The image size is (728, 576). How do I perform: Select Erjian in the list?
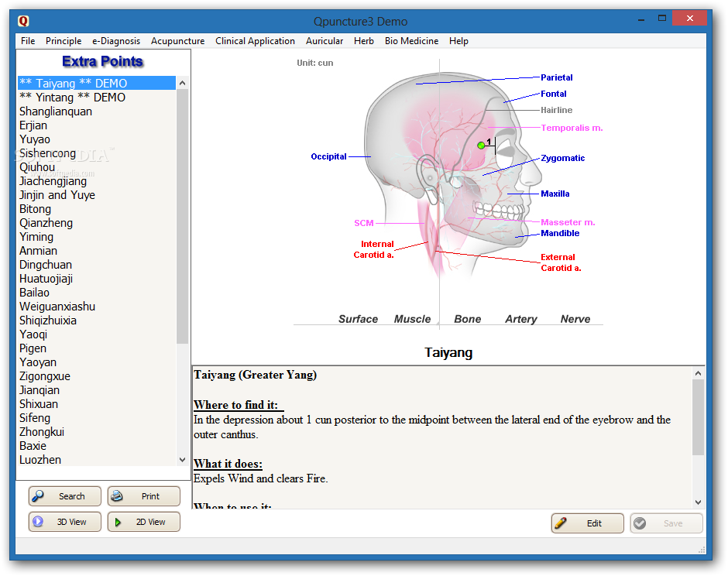coord(97,125)
